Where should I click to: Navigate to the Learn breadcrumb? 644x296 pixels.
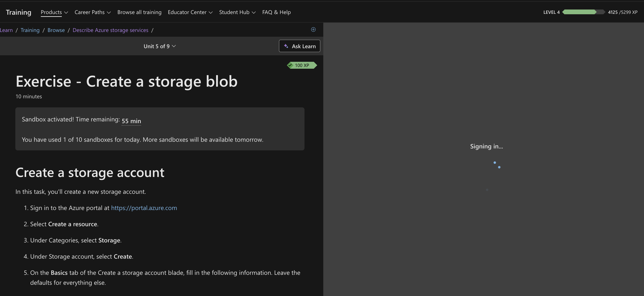point(6,30)
